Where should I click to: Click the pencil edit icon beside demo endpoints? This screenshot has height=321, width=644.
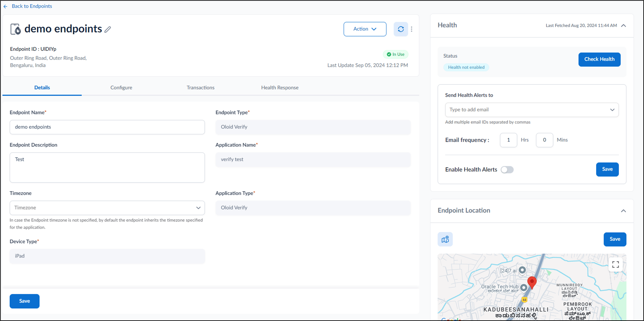tap(108, 29)
